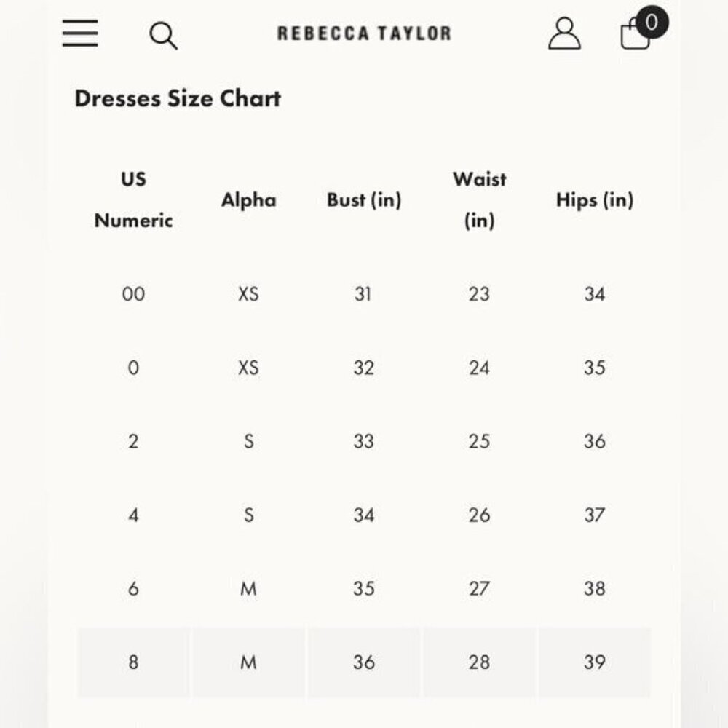Open the user account profile icon
The height and width of the screenshot is (728, 728).
pos(564,33)
